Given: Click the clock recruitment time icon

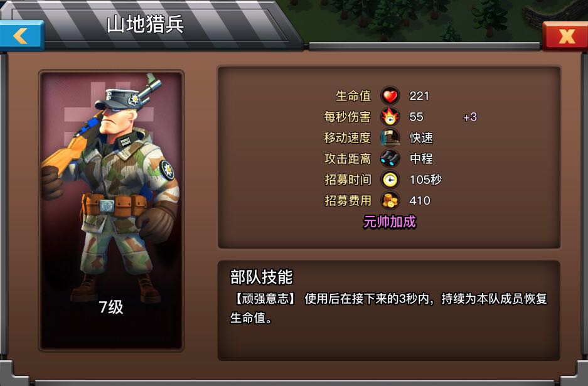Looking at the screenshot, I should click(390, 180).
